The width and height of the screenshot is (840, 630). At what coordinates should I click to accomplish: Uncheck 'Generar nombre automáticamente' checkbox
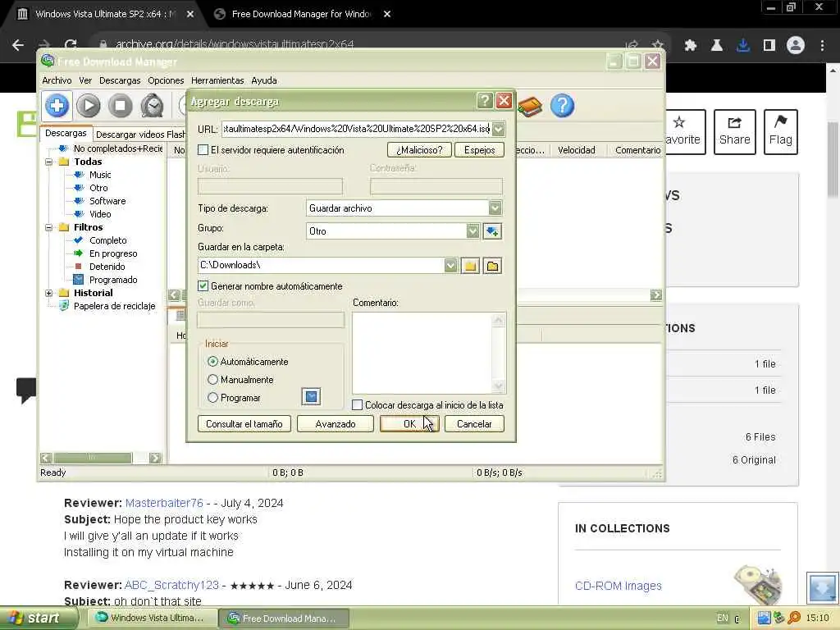[203, 286]
